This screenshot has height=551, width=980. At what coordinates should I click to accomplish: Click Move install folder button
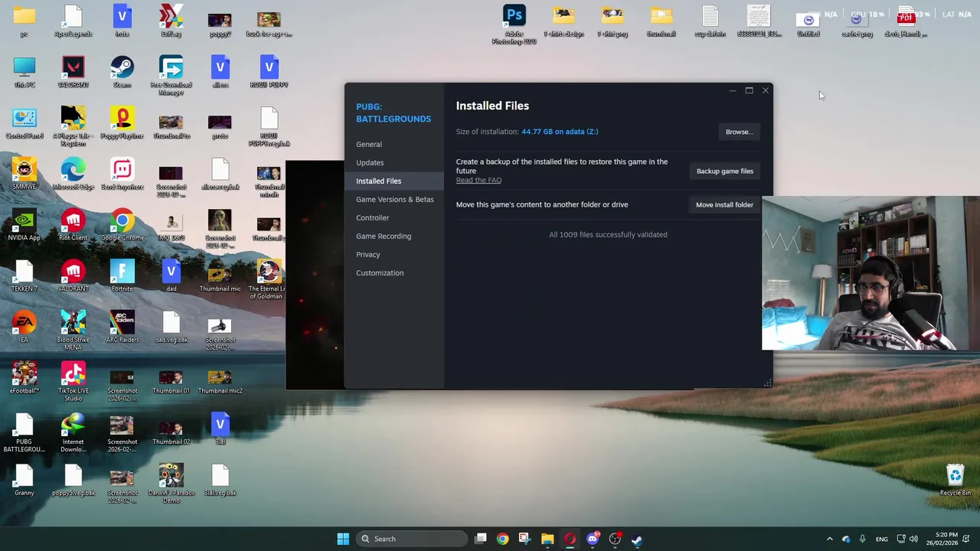[x=724, y=204]
